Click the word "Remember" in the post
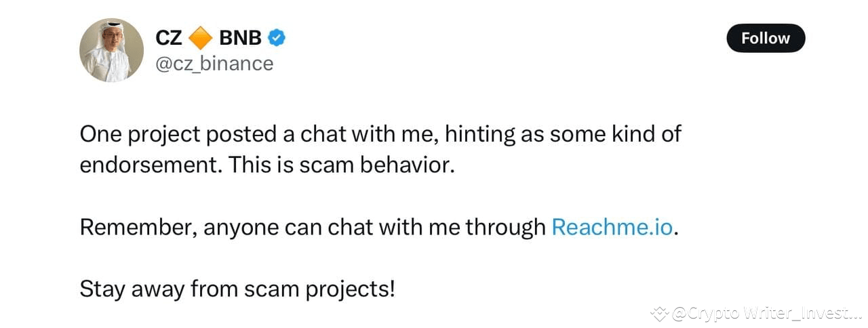This screenshot has height=328, width=868. (139, 227)
